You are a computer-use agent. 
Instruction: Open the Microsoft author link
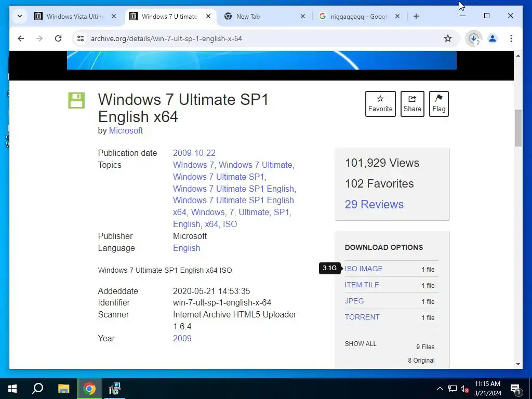(126, 130)
